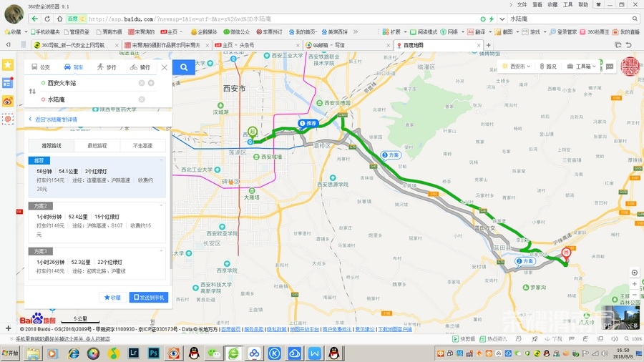Zoom out on the map

(x=635, y=295)
